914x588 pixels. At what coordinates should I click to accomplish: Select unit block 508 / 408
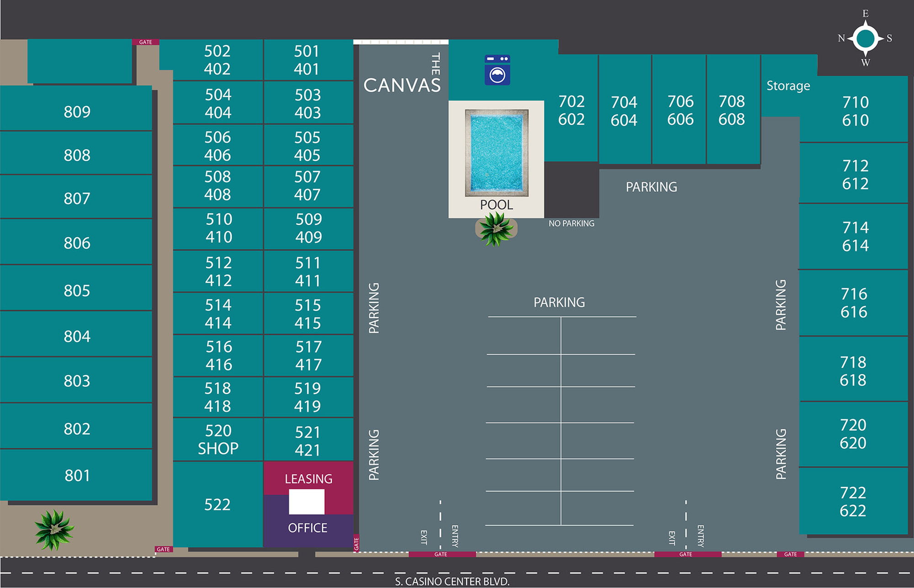coord(218,186)
